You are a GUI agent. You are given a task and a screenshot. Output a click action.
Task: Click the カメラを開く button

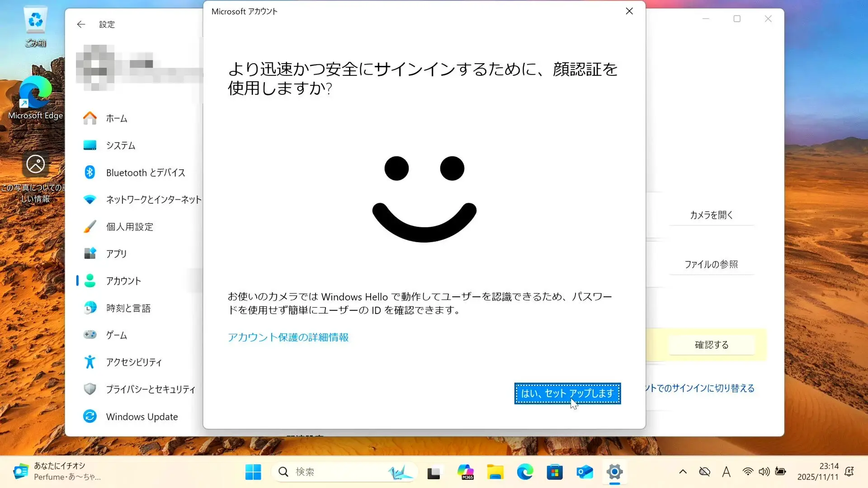pos(711,215)
